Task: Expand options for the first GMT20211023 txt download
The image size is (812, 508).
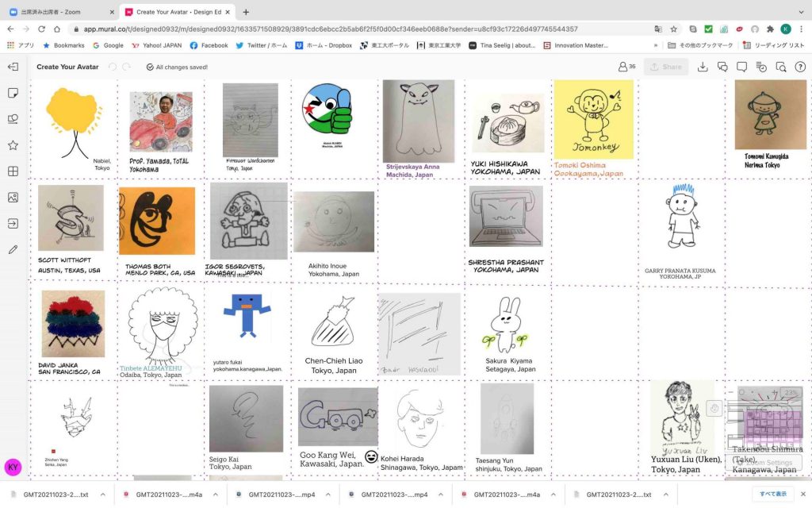Action: click(x=102, y=495)
